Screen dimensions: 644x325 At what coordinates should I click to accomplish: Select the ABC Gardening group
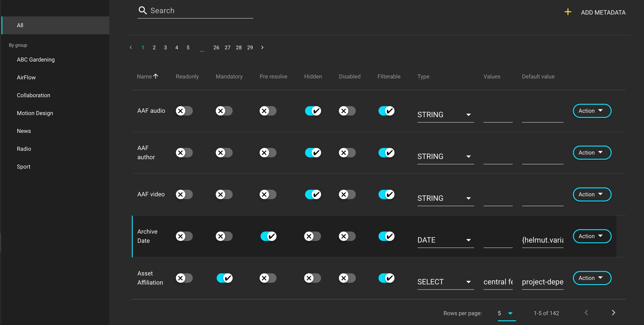[x=36, y=60]
